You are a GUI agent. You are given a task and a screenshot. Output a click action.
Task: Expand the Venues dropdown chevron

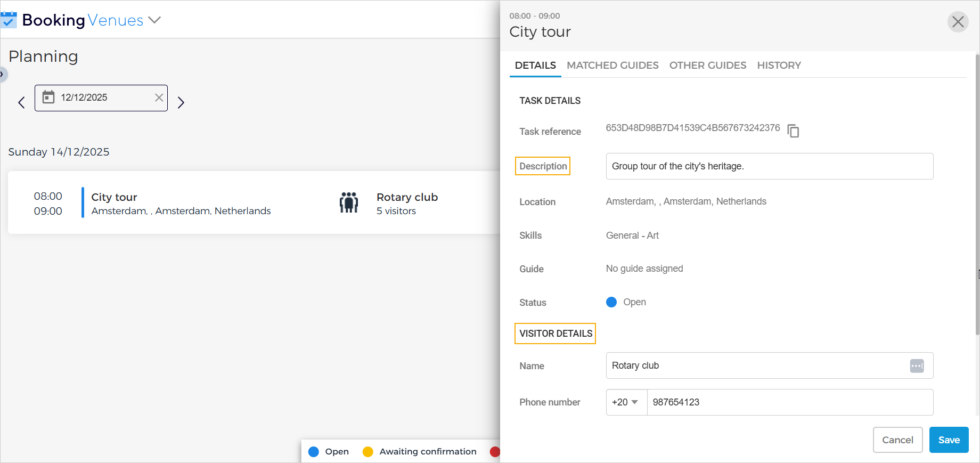click(154, 20)
